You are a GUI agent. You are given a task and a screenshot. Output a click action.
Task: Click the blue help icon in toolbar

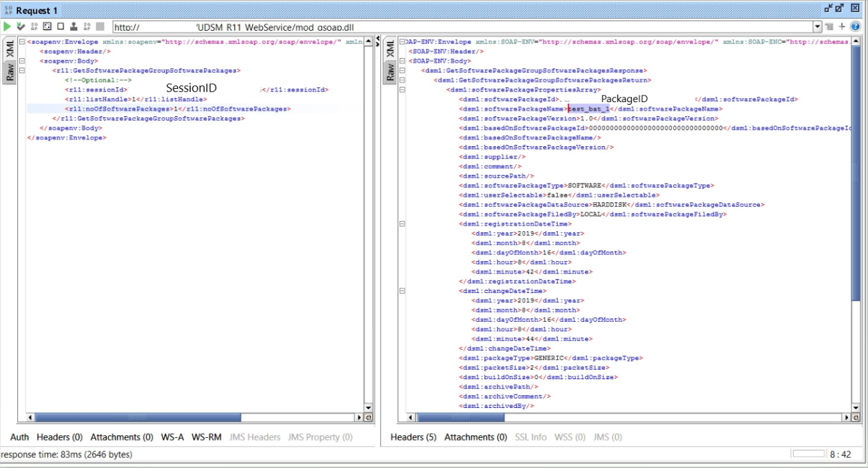click(x=855, y=27)
